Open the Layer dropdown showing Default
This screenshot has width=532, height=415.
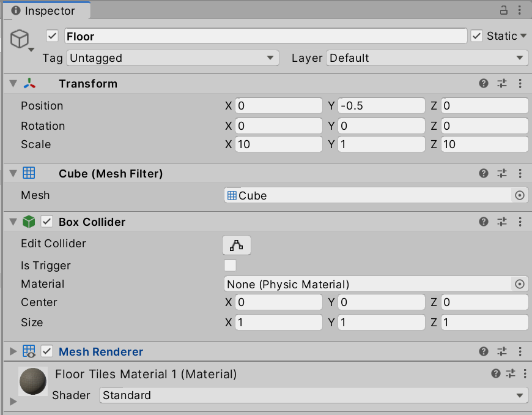tap(426, 58)
